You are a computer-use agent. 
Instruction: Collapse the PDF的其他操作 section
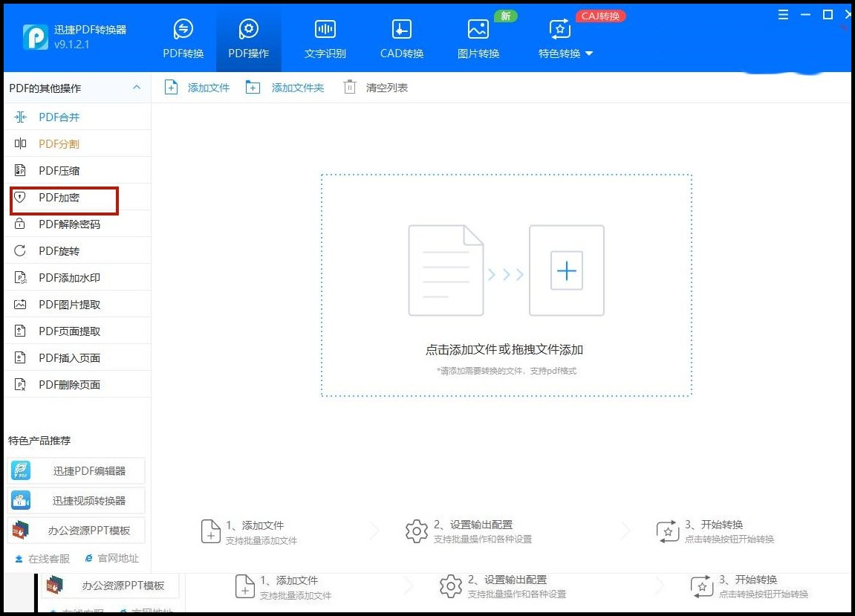point(136,87)
